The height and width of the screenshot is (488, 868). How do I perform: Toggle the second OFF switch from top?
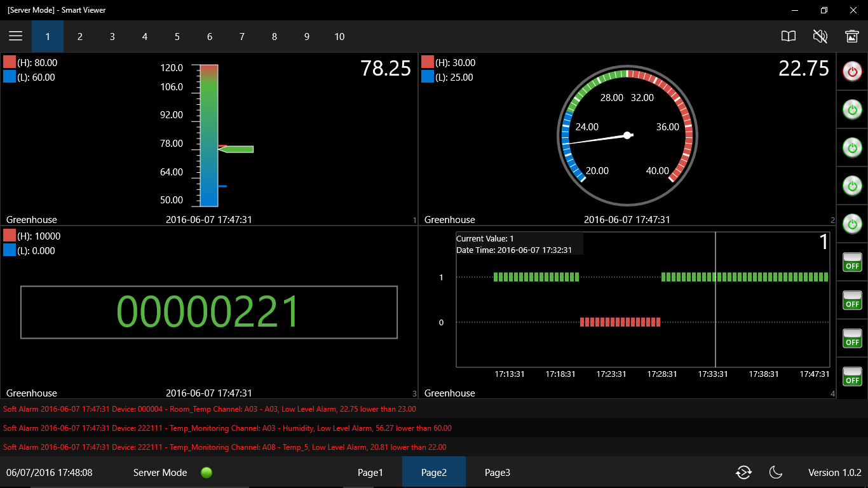(852, 300)
